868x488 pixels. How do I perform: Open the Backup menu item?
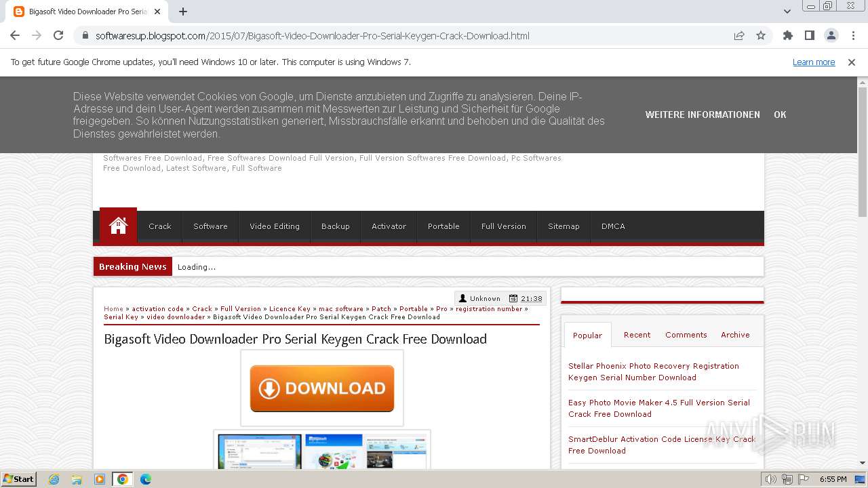[x=336, y=226]
